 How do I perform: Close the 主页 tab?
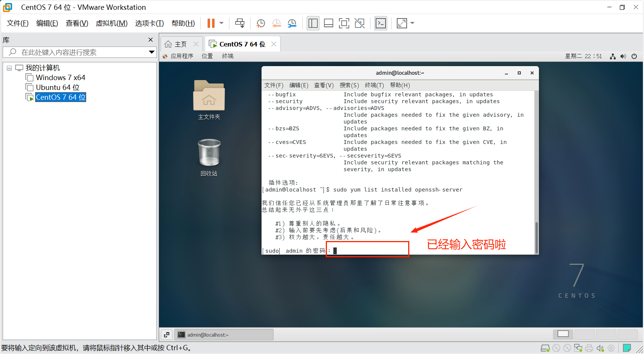(196, 44)
